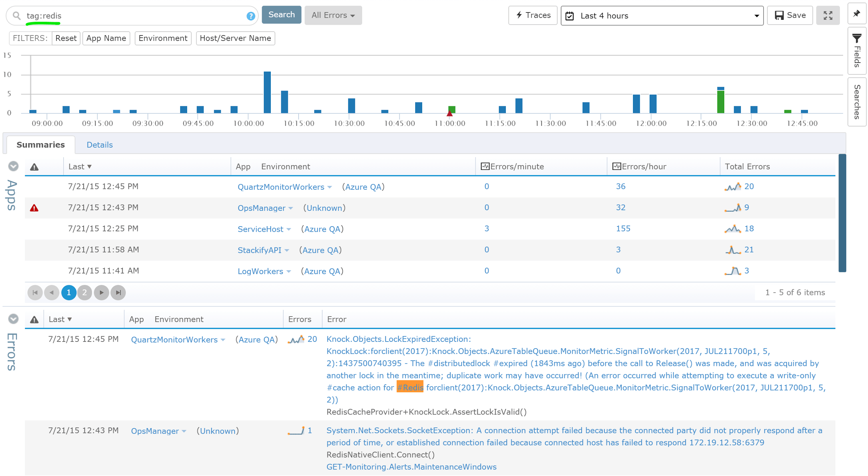Image resolution: width=868 pixels, height=476 pixels.
Task: Enter fullscreen with the expand arrows icon
Action: pos(828,15)
